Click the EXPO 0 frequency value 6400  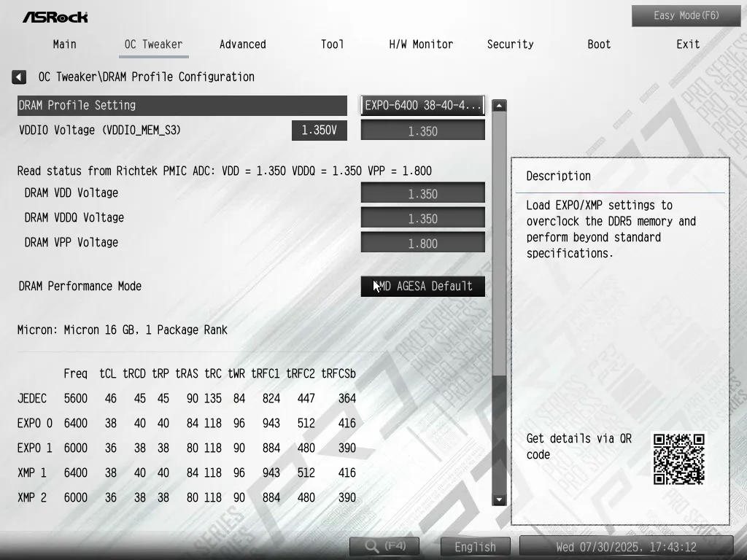(76, 423)
